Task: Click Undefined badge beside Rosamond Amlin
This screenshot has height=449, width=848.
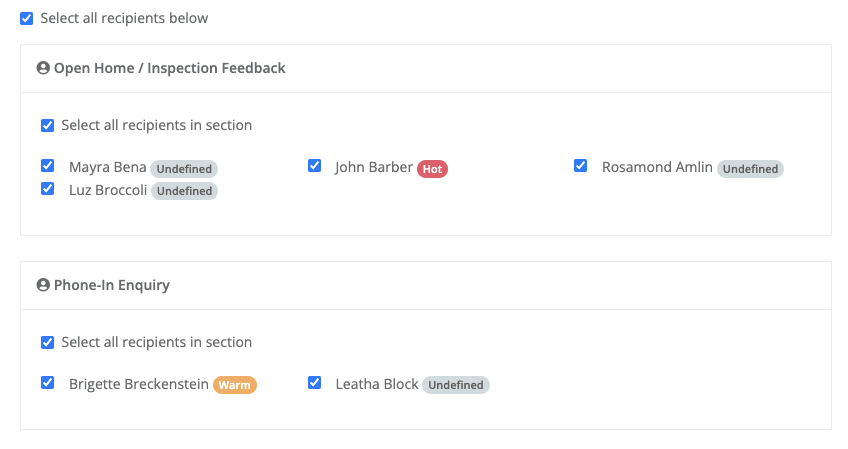Action: coord(750,169)
